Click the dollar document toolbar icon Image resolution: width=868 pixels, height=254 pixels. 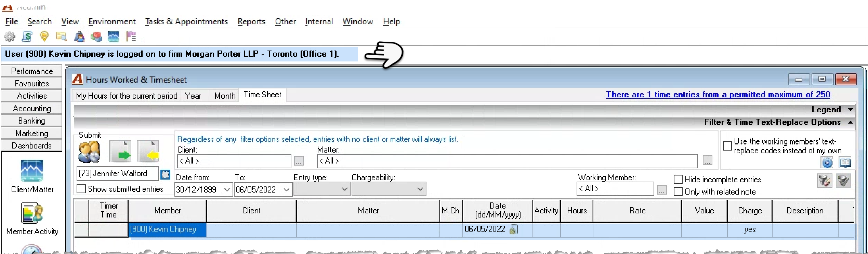pyautogui.click(x=27, y=37)
